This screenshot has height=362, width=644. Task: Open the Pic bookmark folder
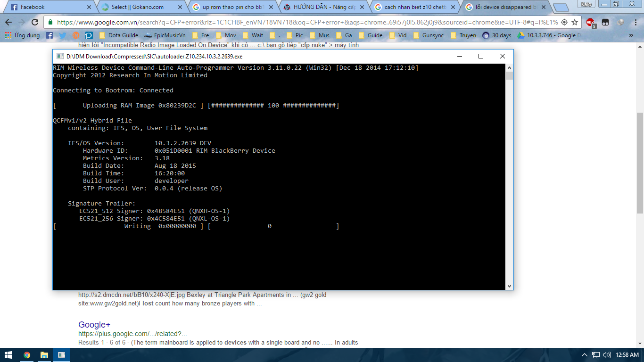295,35
